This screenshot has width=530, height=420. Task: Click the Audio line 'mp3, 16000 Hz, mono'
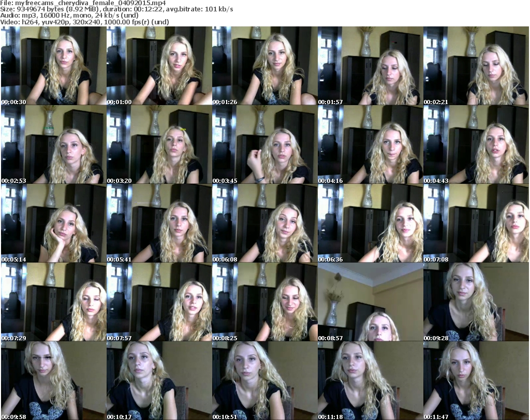[57, 16]
